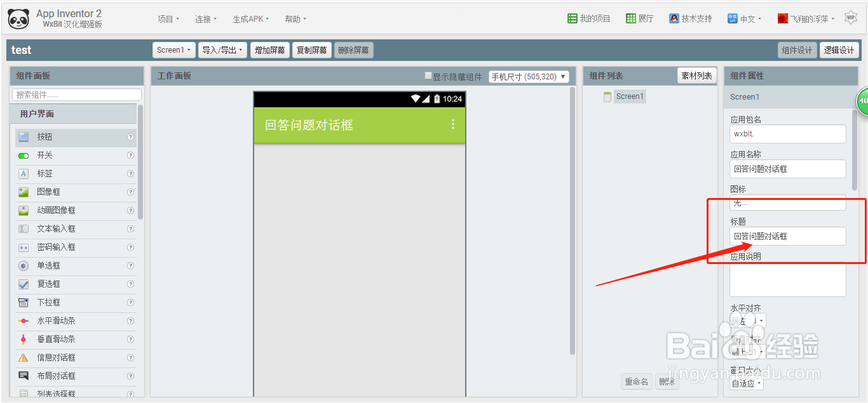Open 技术支持 link

[690, 19]
